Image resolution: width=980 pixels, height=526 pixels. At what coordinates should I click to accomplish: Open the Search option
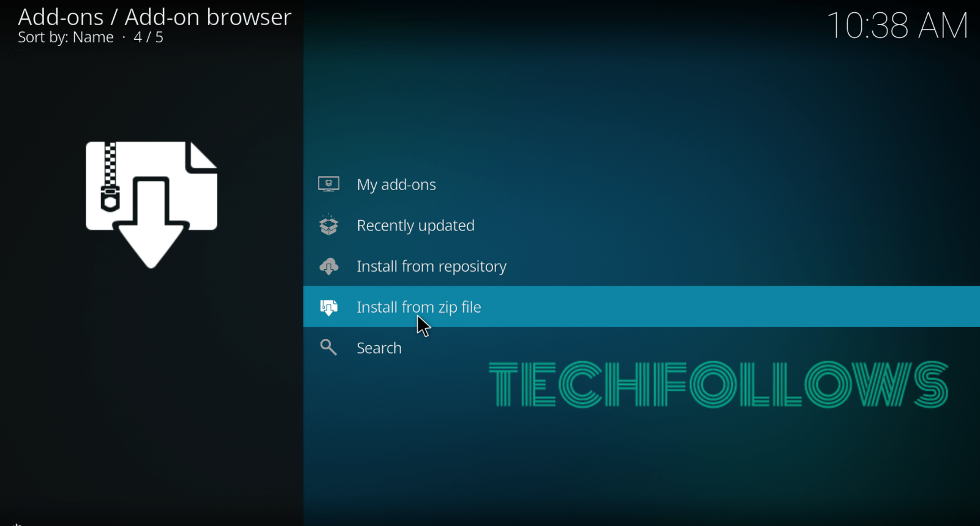tap(641, 348)
